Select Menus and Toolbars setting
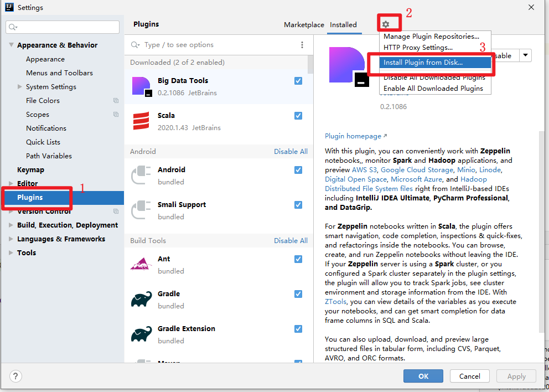This screenshot has height=392, width=549. [59, 73]
